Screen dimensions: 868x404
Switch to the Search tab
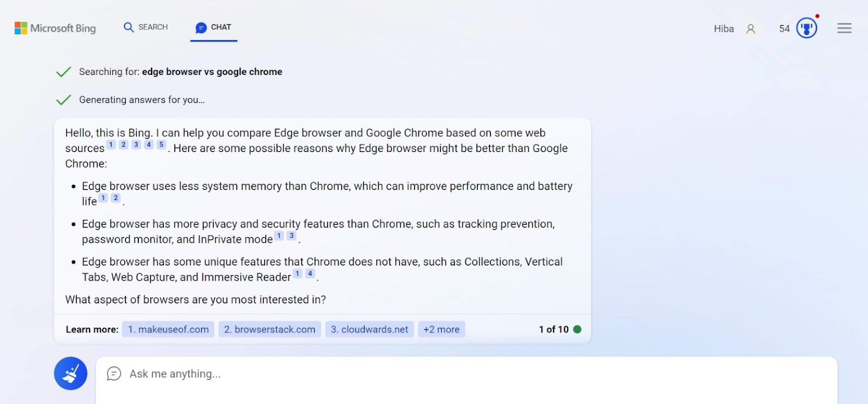coord(145,27)
